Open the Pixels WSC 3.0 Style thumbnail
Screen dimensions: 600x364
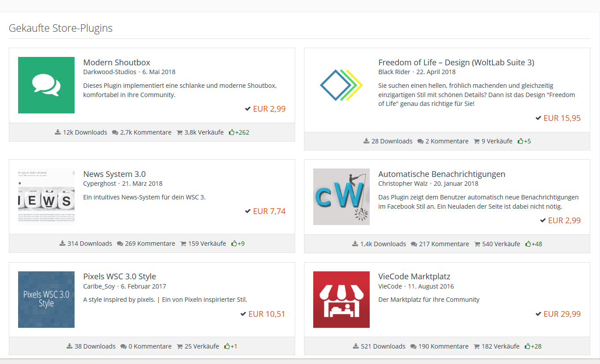coord(46,300)
